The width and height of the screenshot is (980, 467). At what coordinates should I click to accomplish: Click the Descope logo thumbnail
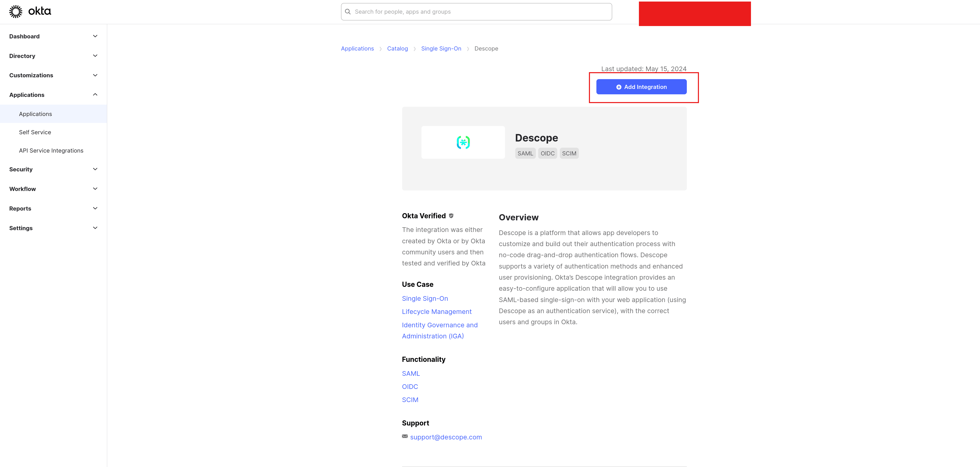click(463, 142)
